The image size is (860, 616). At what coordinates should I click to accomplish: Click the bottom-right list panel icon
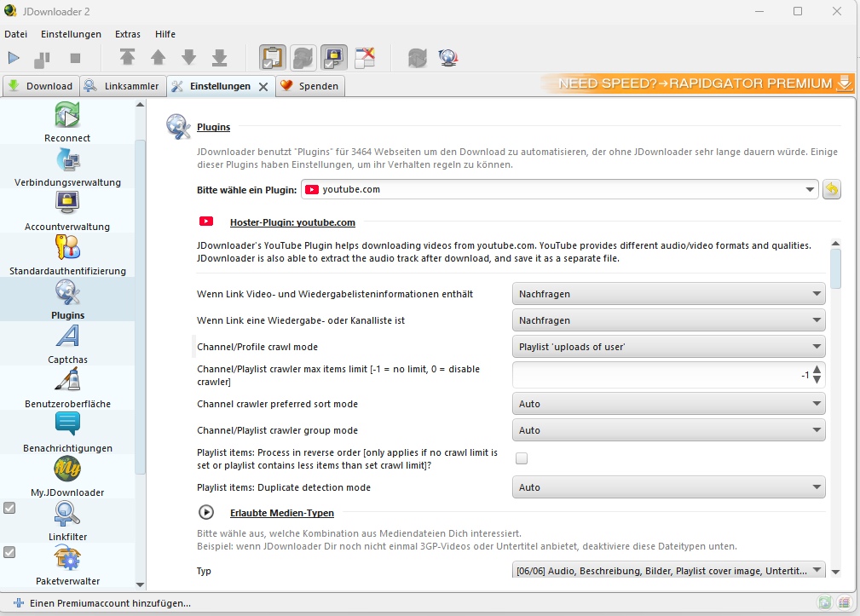(x=845, y=603)
